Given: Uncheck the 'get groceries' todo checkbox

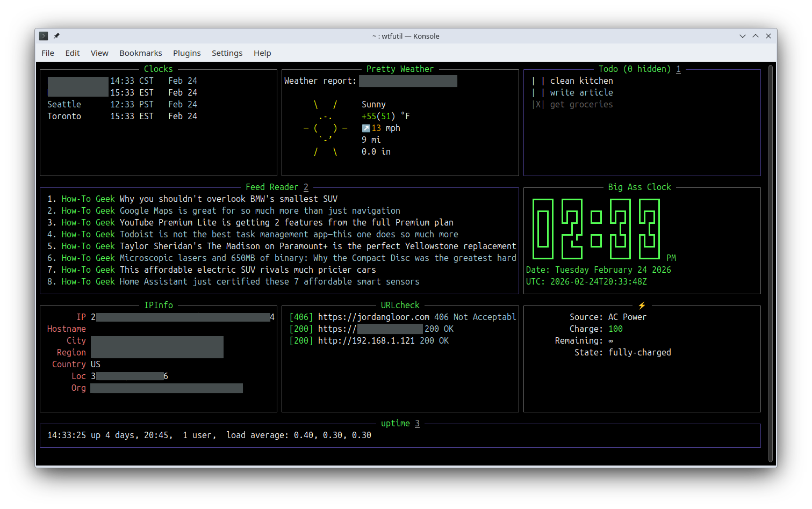Looking at the screenshot, I should pyautogui.click(x=538, y=104).
